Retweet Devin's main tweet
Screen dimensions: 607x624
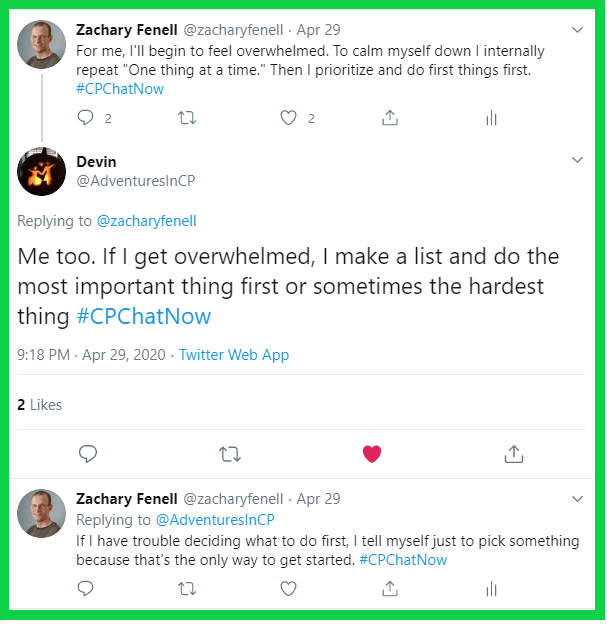pyautogui.click(x=229, y=454)
